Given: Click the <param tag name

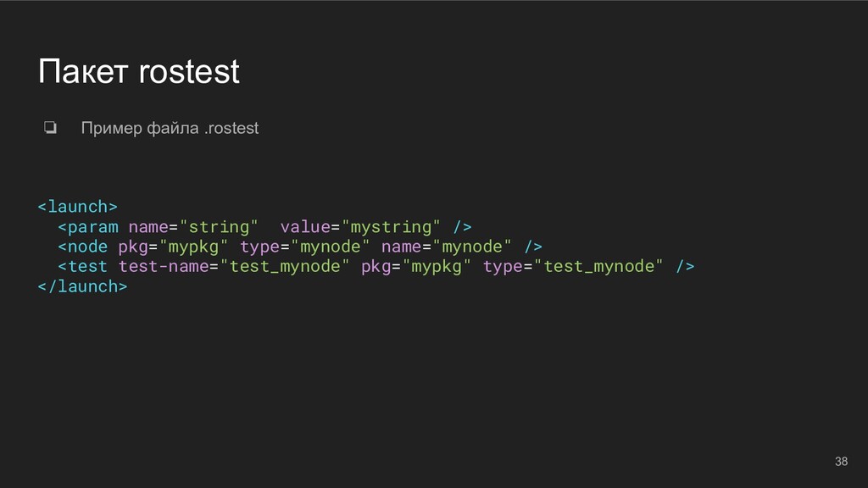Looking at the screenshot, I should 88,227.
